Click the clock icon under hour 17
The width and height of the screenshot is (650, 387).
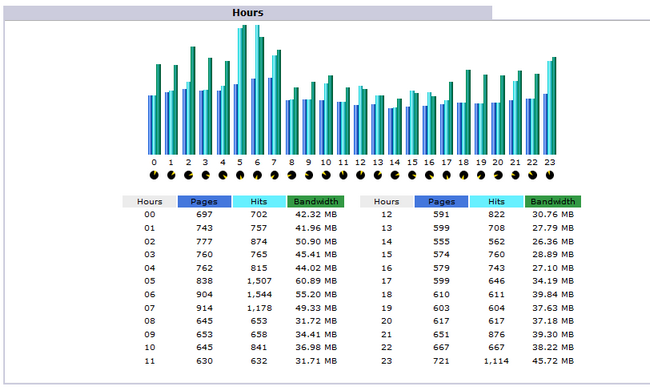coord(446,175)
